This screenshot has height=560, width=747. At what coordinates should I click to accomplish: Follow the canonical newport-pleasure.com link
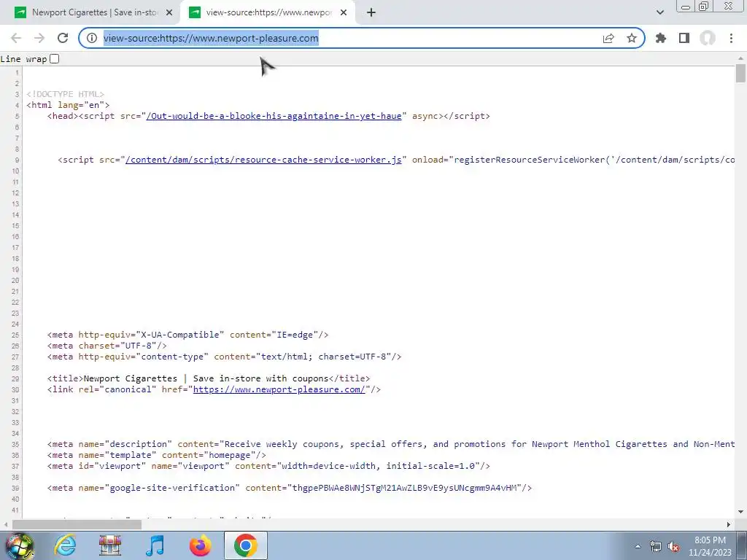(279, 389)
